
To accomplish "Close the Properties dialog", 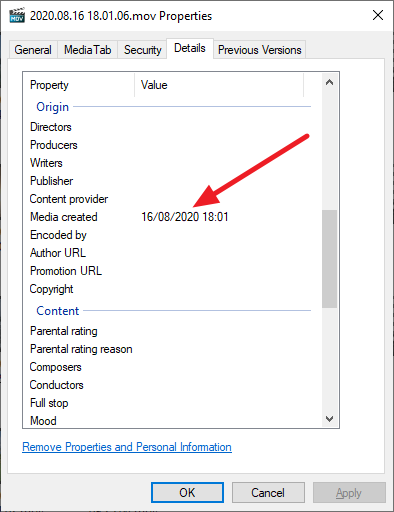I will pos(378,15).
